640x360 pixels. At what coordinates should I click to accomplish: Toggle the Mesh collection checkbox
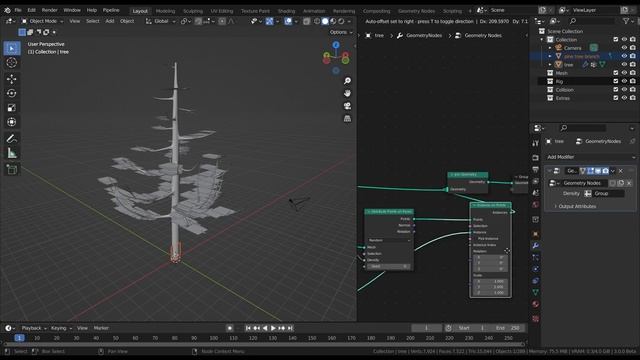click(616, 73)
